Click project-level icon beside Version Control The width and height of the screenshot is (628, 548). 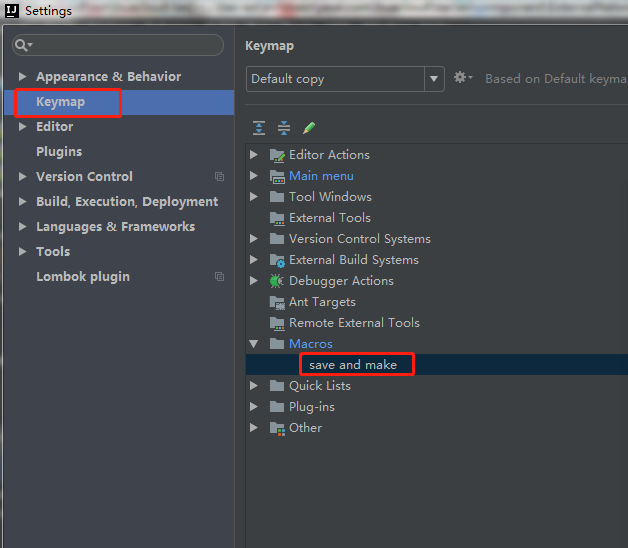tap(219, 177)
